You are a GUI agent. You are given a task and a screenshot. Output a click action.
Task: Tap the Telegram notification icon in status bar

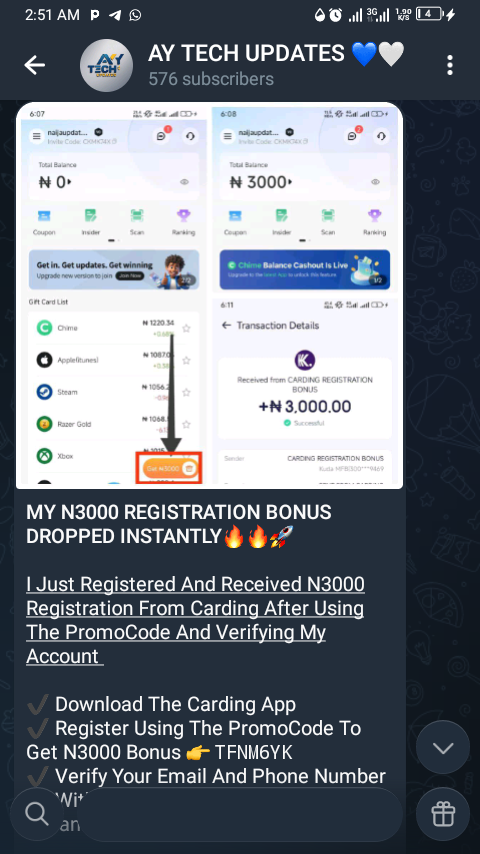(x=114, y=15)
